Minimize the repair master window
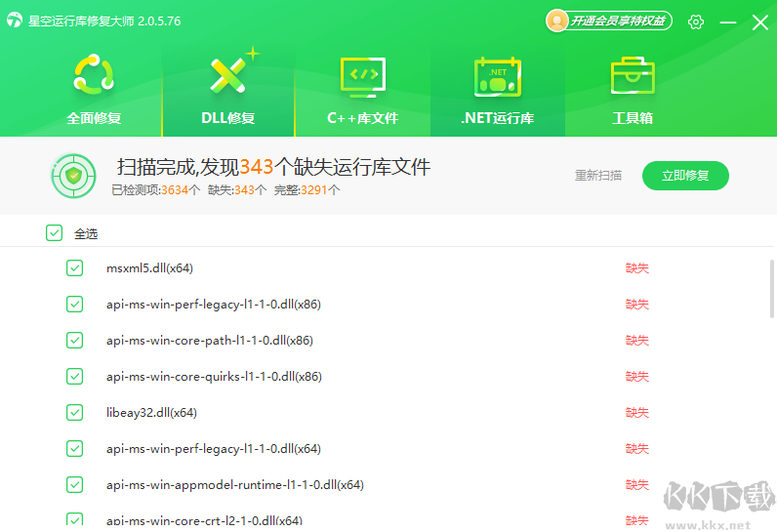The image size is (777, 532). (728, 21)
